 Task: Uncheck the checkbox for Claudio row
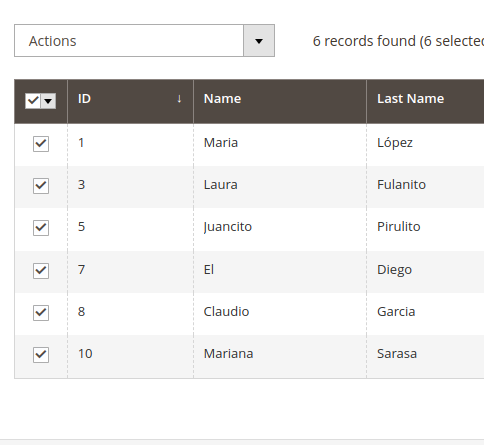[x=41, y=313]
